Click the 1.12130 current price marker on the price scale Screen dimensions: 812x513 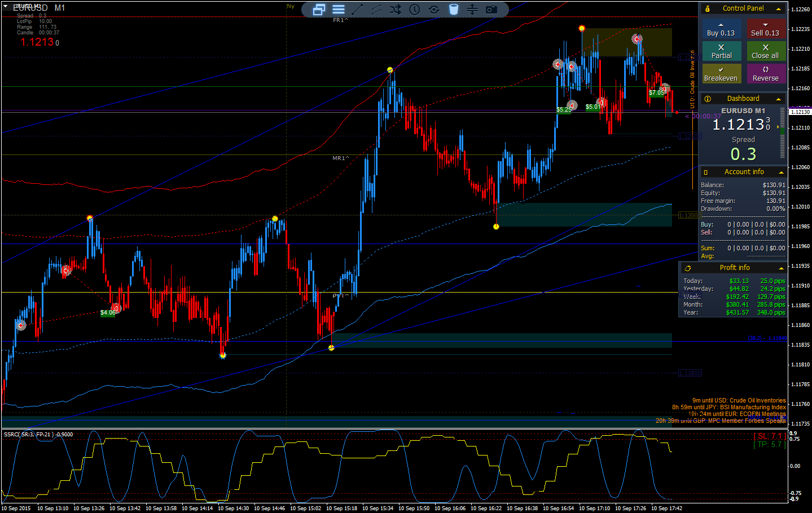click(800, 112)
